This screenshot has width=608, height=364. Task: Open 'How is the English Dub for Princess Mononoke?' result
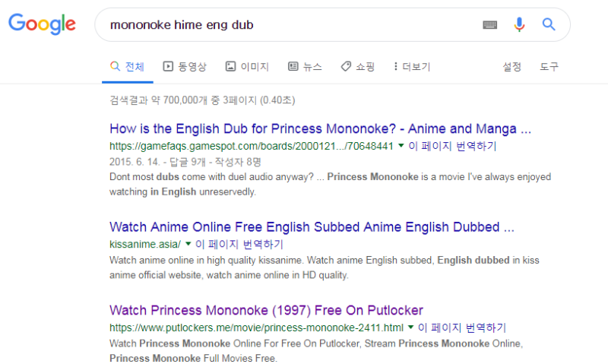pos(320,128)
